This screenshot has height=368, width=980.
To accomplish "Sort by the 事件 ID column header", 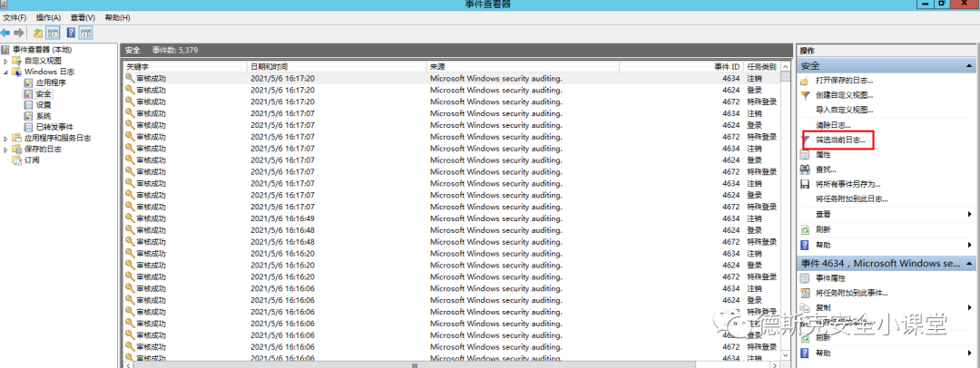I will point(681,66).
